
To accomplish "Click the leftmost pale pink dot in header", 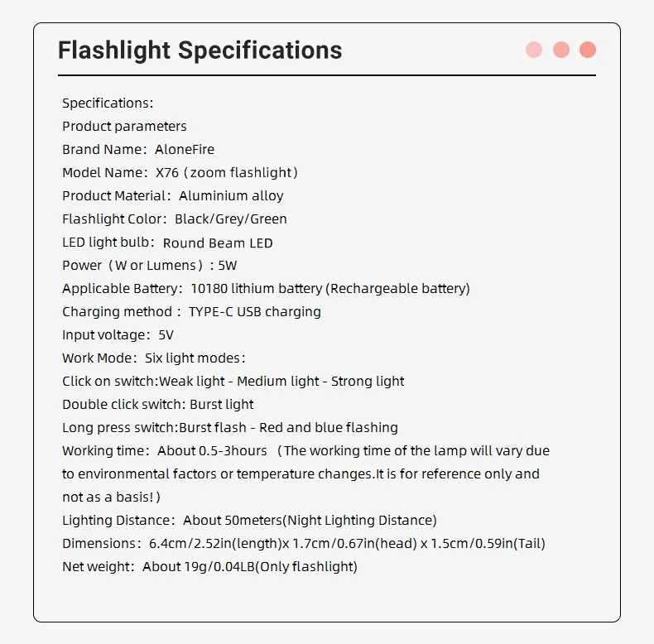I will (534, 50).
